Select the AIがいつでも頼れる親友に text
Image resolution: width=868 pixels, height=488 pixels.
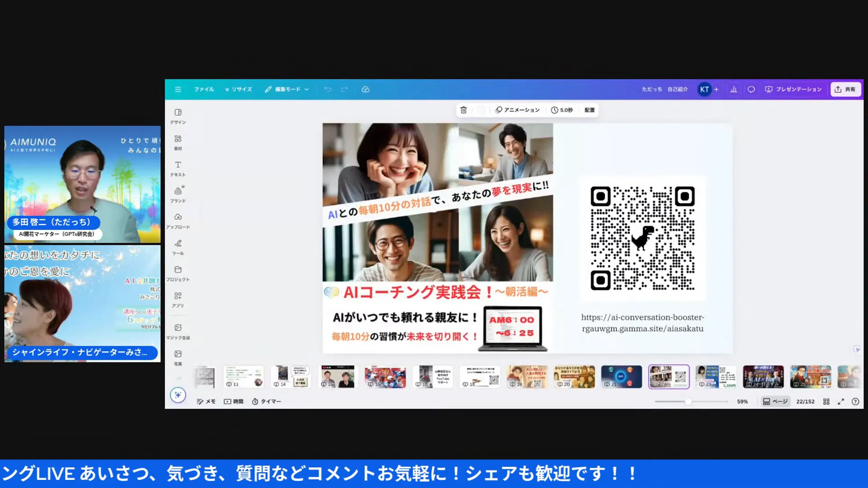405,318
